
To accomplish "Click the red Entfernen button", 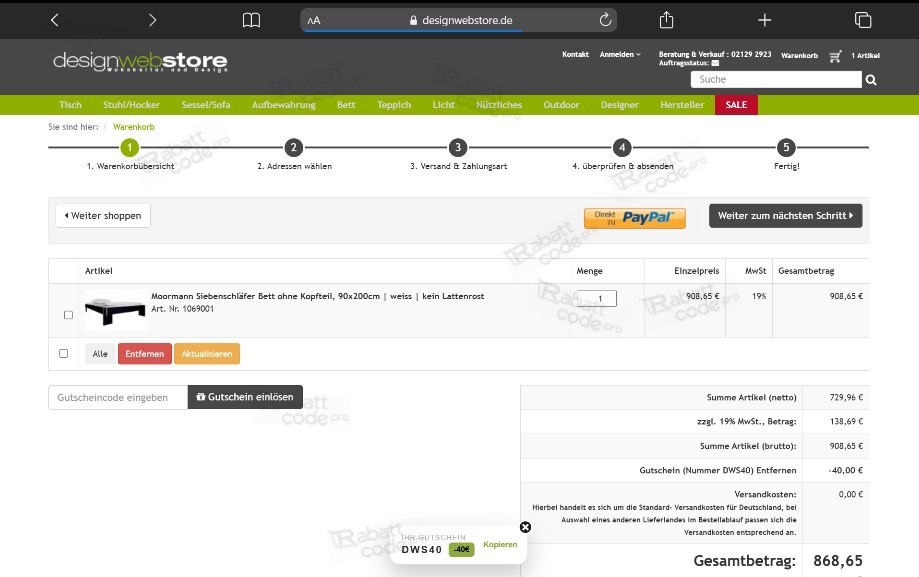I will click(x=145, y=354).
